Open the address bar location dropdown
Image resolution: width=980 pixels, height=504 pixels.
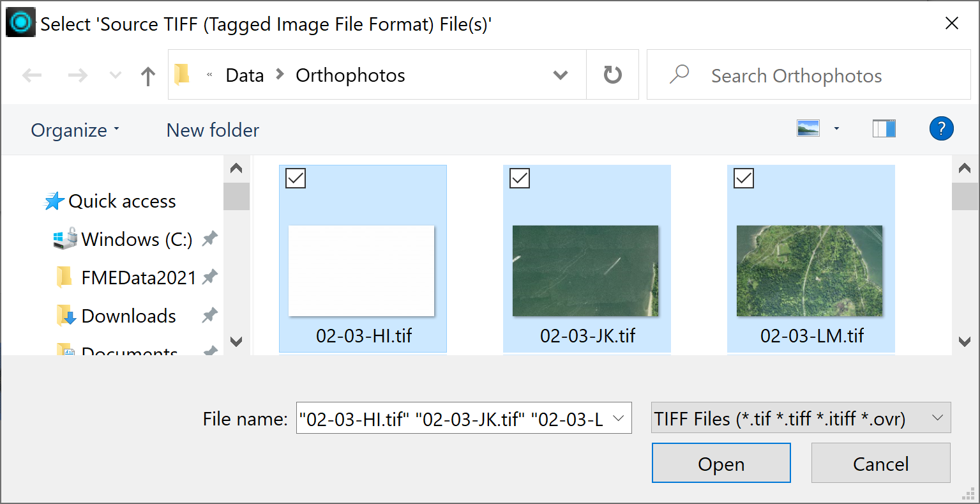click(560, 75)
